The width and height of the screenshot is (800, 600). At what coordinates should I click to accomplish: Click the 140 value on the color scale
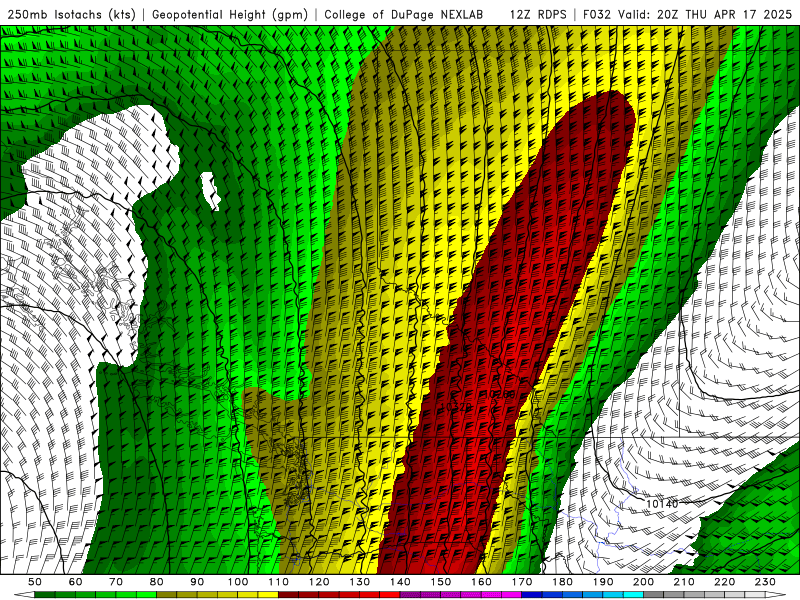click(400, 582)
